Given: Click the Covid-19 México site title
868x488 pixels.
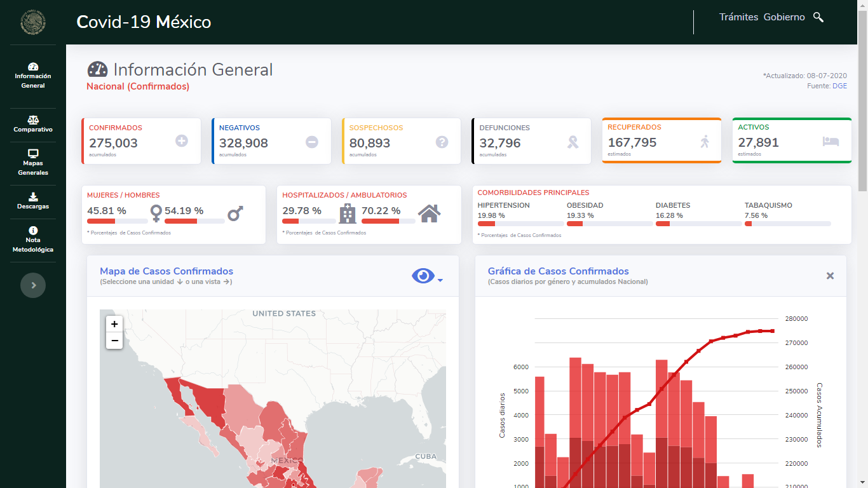Looking at the screenshot, I should pos(144,22).
